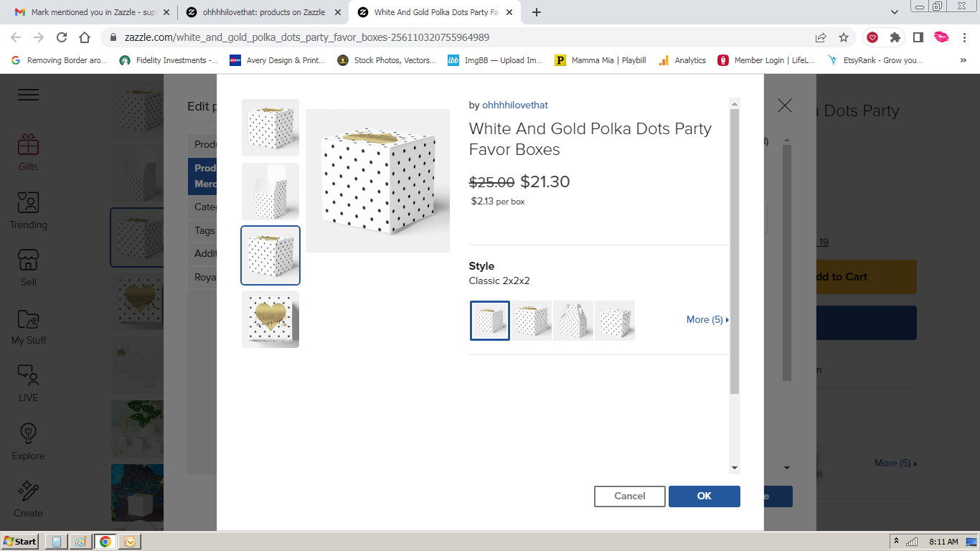Expand More (5) style options
The height and width of the screenshot is (551, 980).
point(707,320)
